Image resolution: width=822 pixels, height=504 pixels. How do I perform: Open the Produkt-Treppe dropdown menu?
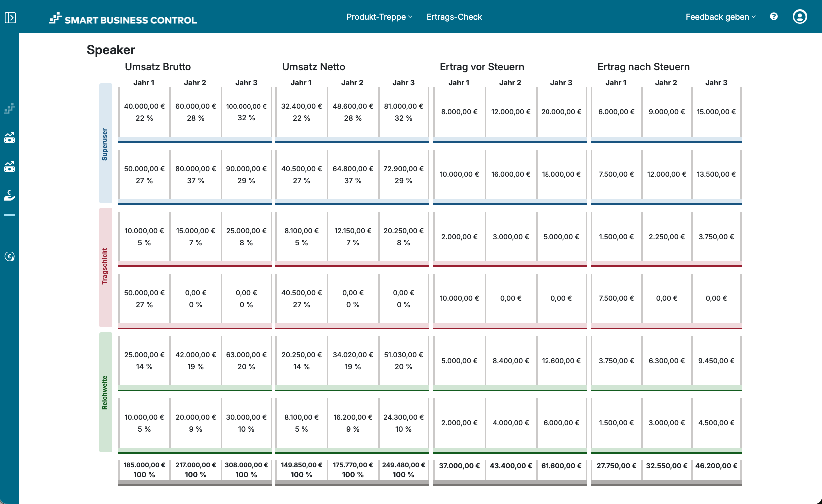pos(379,16)
